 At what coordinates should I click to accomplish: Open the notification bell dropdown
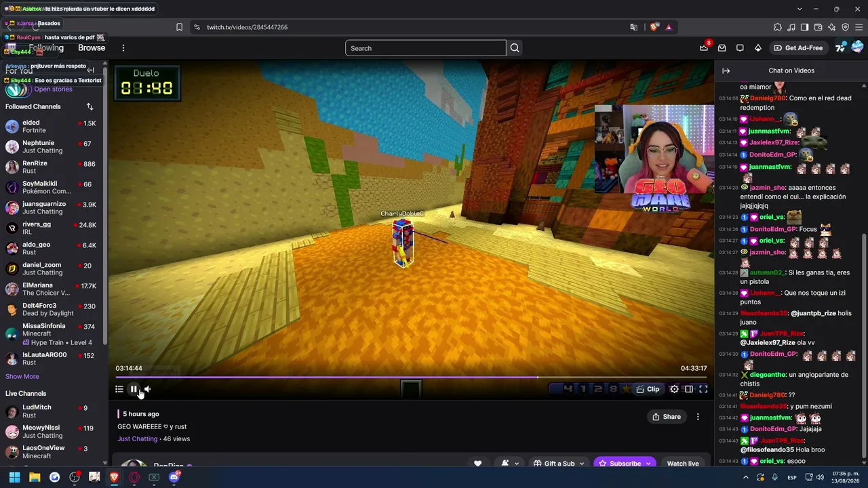(x=509, y=464)
